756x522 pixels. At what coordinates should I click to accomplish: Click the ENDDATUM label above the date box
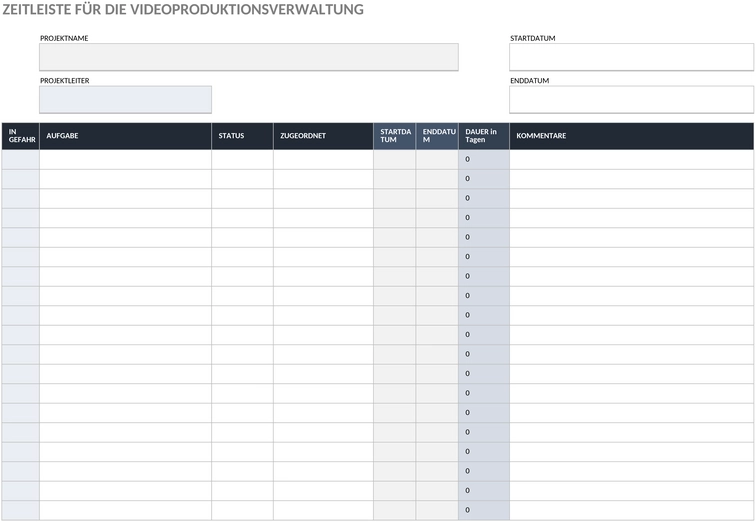[530, 80]
